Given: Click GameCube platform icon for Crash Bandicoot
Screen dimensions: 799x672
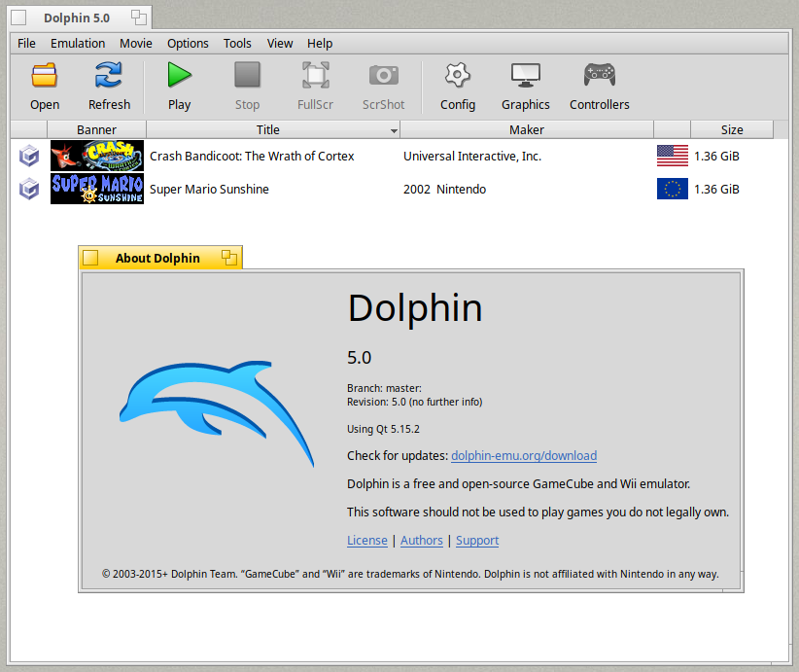Looking at the screenshot, I should 29,156.
